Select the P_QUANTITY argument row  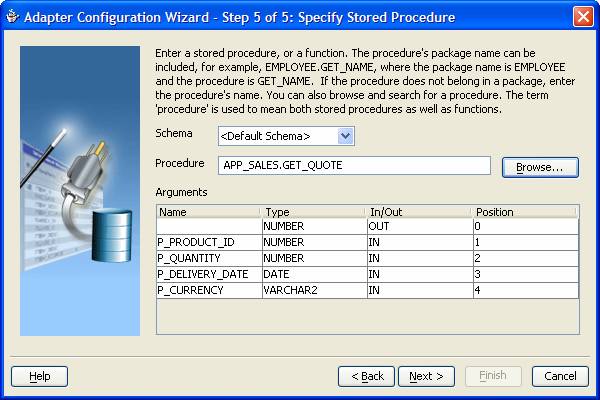coord(208,258)
